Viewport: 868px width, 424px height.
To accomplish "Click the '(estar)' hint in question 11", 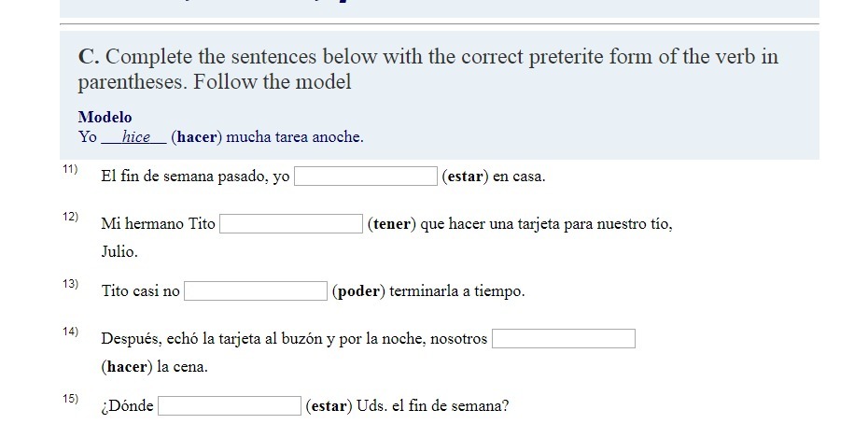I will pos(465,177).
